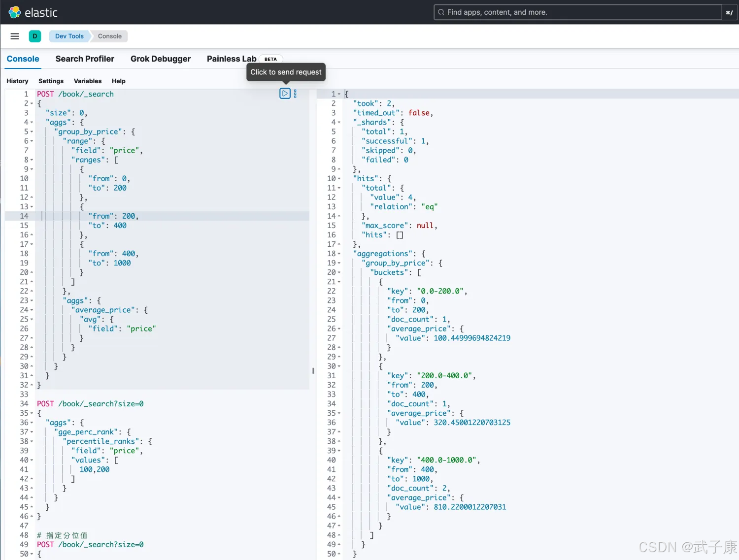Collapse "aggregations" block at response line 18
Viewport: 739px width, 560px height.
coord(339,254)
